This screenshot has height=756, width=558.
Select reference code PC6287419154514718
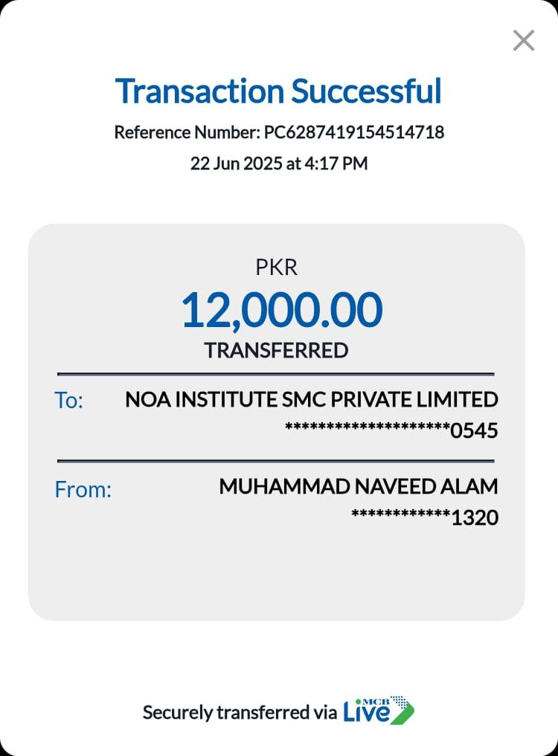354,132
